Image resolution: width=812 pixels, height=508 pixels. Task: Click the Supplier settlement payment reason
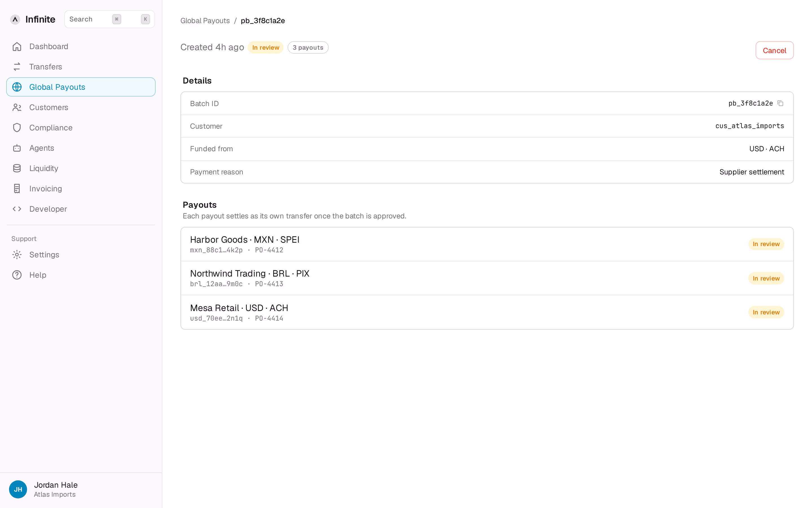[752, 172]
